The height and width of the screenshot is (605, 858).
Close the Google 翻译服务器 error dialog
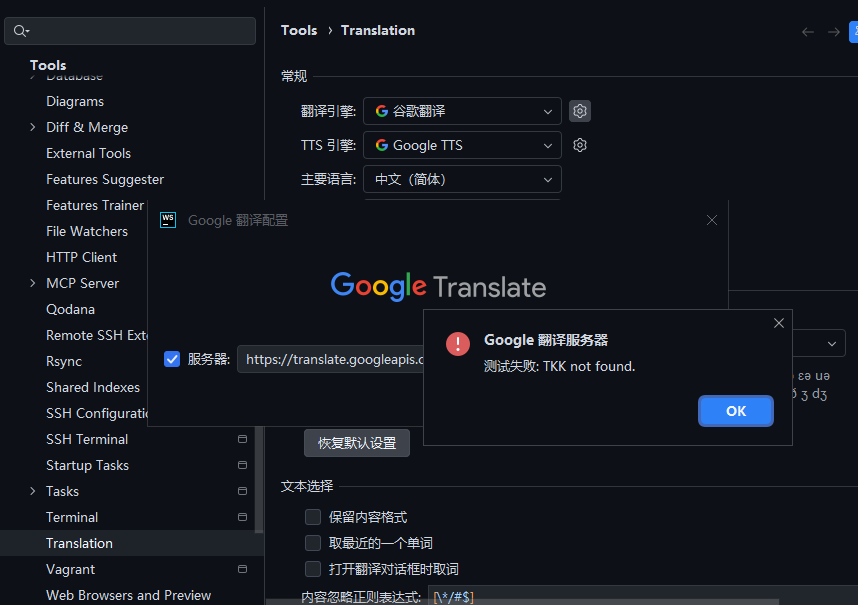779,323
